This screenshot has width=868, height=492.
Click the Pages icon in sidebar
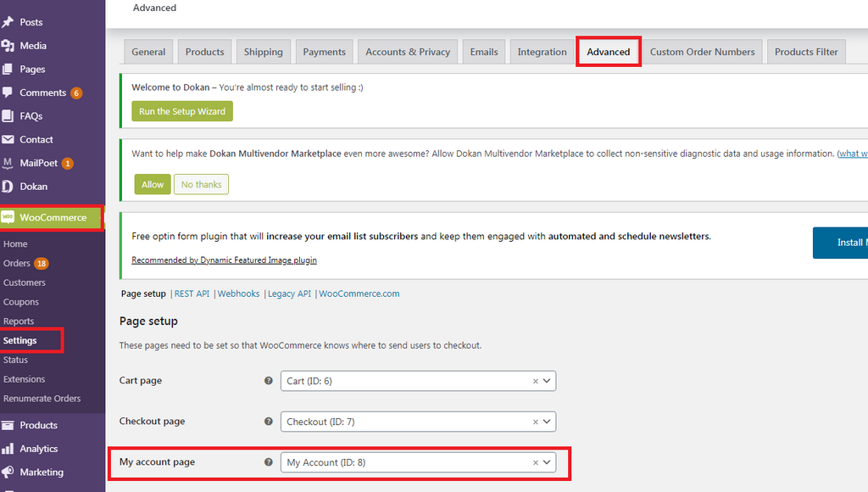pyautogui.click(x=7, y=70)
